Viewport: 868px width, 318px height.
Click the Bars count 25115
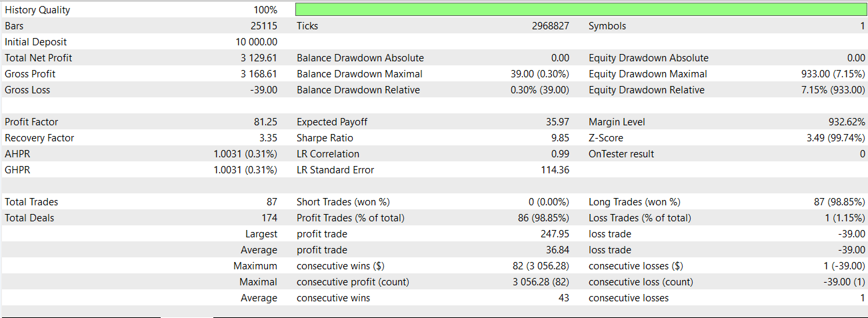tap(264, 26)
